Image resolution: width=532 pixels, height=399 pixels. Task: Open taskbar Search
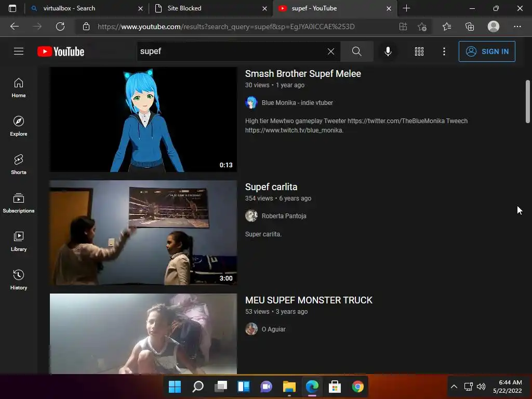(x=198, y=387)
